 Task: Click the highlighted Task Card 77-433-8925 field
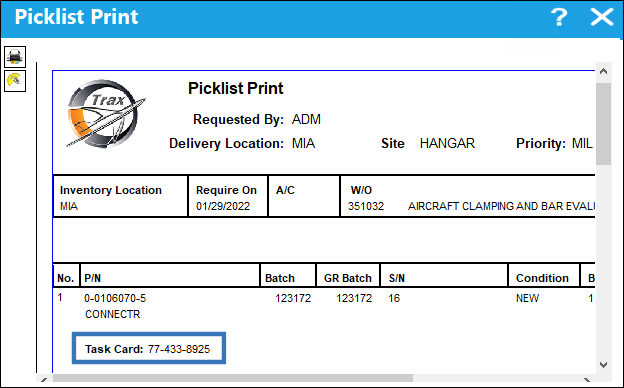(x=148, y=348)
